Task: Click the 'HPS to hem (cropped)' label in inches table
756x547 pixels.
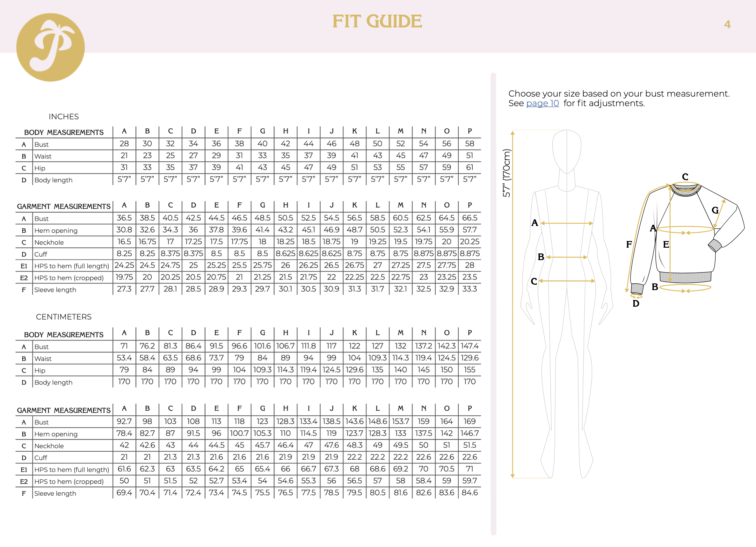Action: (69, 278)
